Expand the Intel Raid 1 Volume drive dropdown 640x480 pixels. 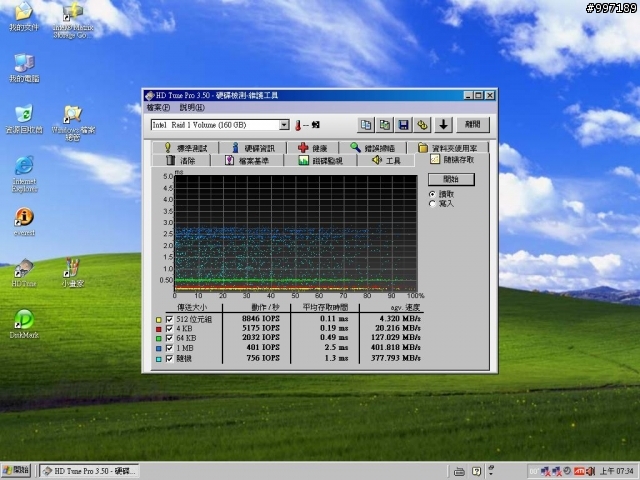284,125
